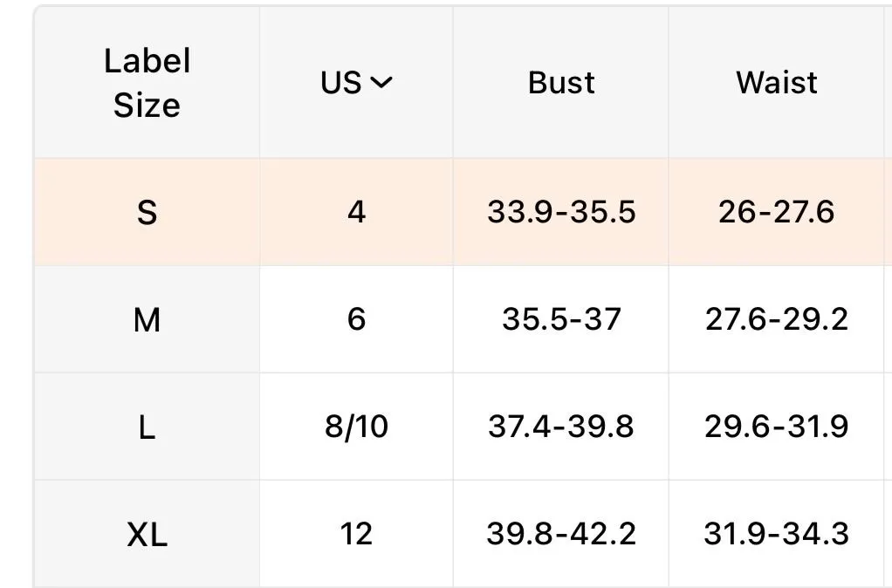Click US size 4 cell
The height and width of the screenshot is (588, 892).
pyautogui.click(x=356, y=212)
